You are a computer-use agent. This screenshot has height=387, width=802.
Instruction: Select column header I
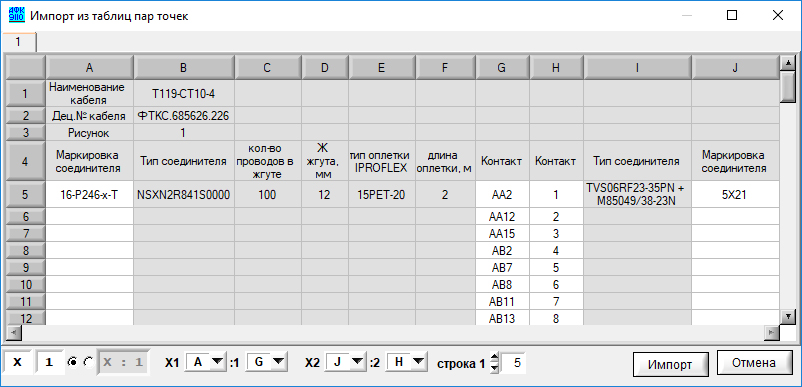click(x=638, y=67)
